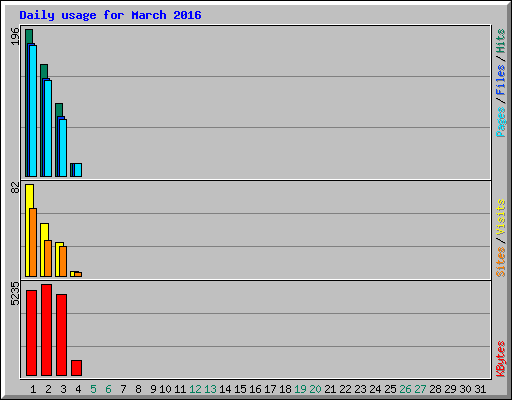Image resolution: width=512 pixels, height=400 pixels.
Task: Click the short cyan Pages bar for day 4
Action: 78,170
